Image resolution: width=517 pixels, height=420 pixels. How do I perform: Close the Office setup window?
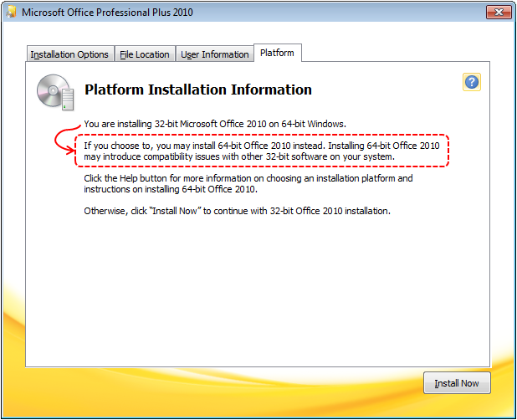[499, 13]
